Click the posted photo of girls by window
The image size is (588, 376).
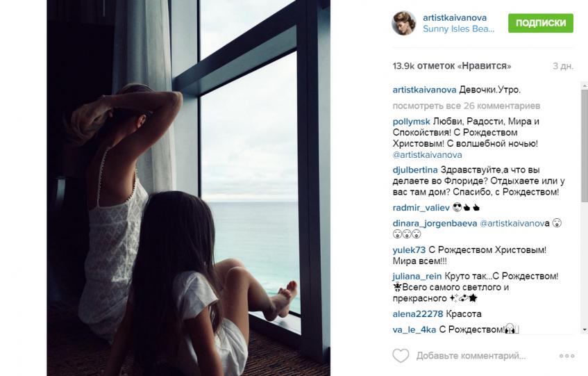pos(188,188)
